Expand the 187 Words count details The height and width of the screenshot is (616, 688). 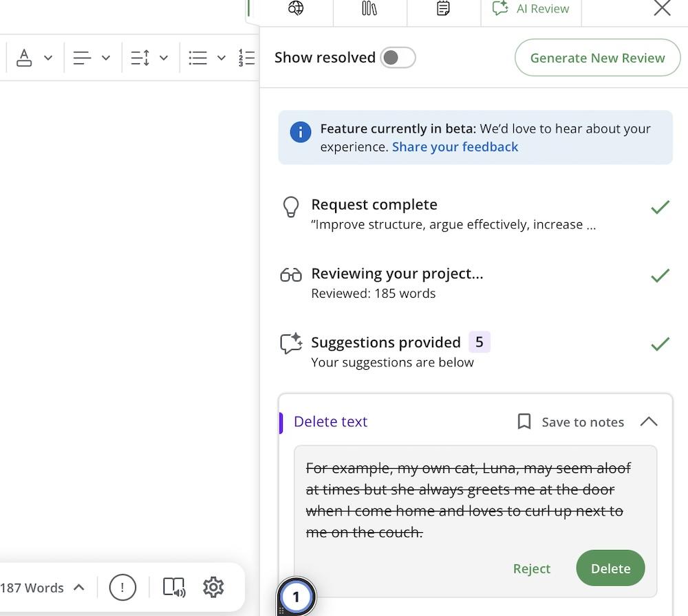78,587
